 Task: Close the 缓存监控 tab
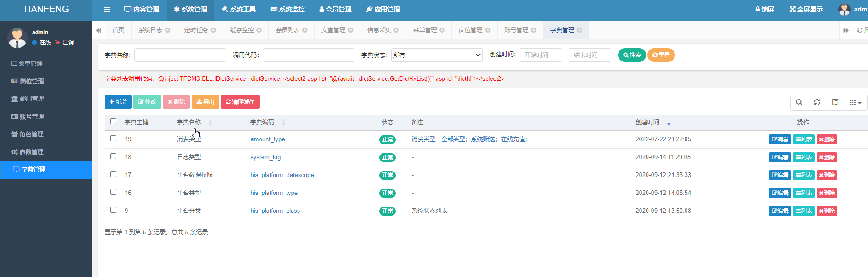click(x=259, y=30)
